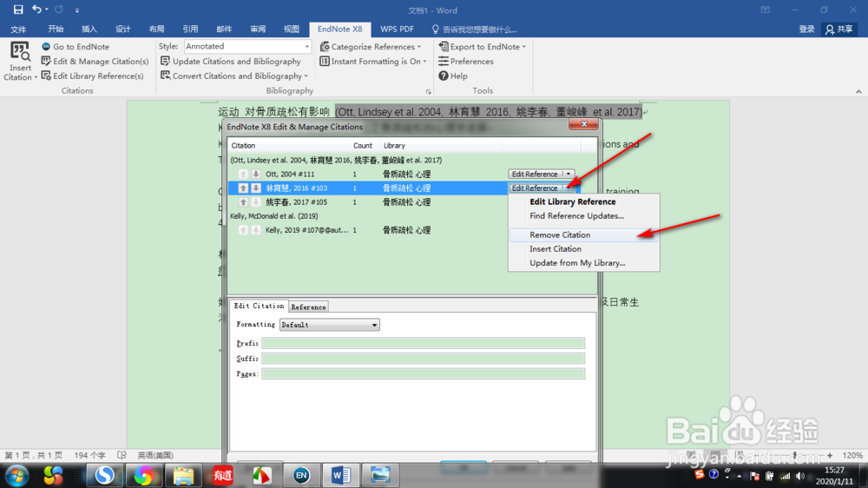The width and height of the screenshot is (868, 488).
Task: Open File Explorer folder in taskbar
Action: coord(183,475)
